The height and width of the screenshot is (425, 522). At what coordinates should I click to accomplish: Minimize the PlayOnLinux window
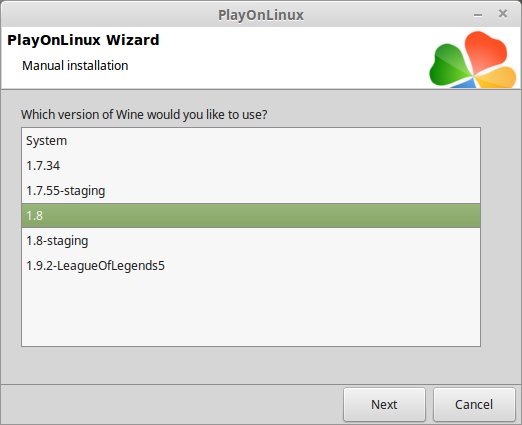[478, 15]
